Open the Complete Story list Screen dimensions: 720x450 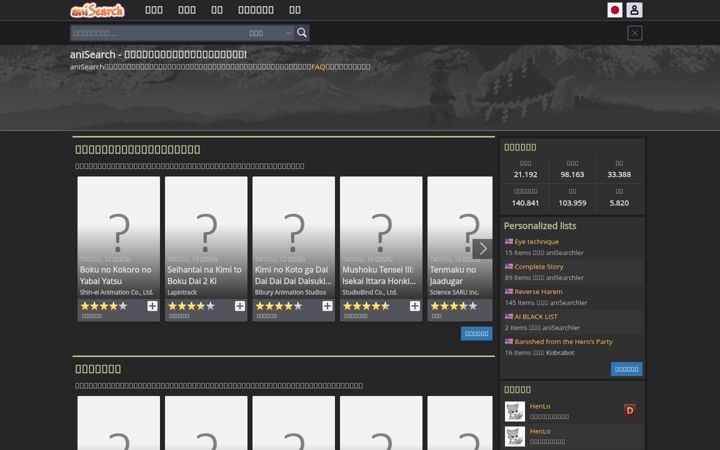tap(539, 266)
